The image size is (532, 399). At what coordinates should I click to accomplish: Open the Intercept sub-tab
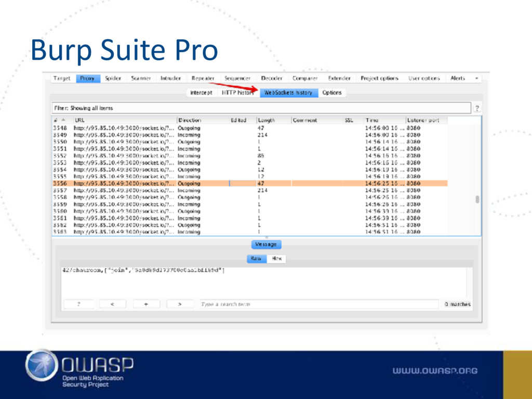201,92
